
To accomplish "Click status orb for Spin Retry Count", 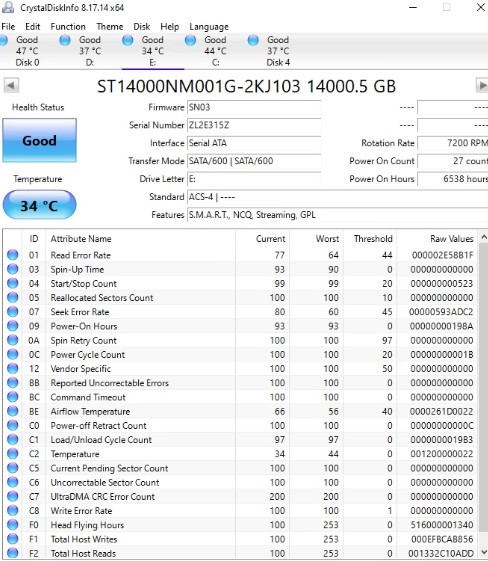I will [x=13, y=340].
